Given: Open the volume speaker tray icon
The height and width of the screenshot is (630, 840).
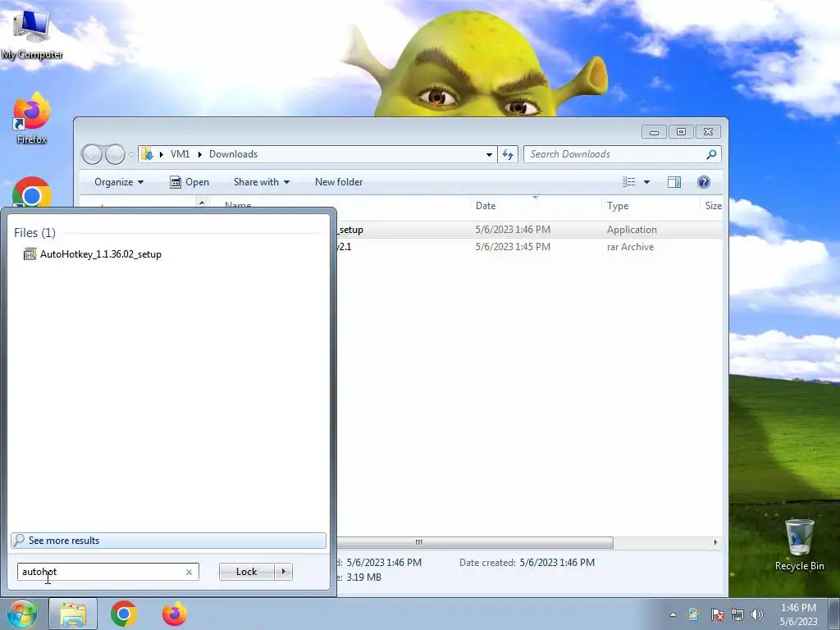Looking at the screenshot, I should click(757, 614).
